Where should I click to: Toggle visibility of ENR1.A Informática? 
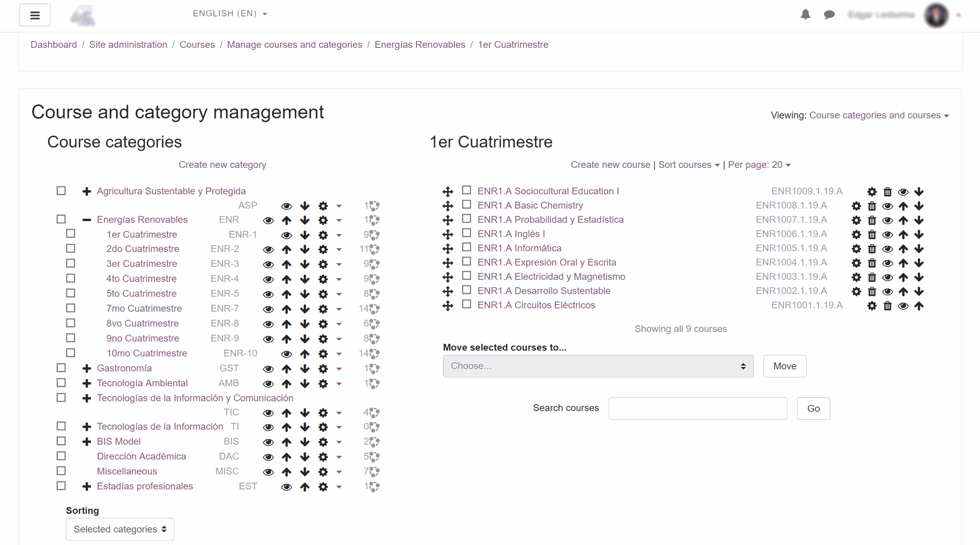[x=887, y=249]
